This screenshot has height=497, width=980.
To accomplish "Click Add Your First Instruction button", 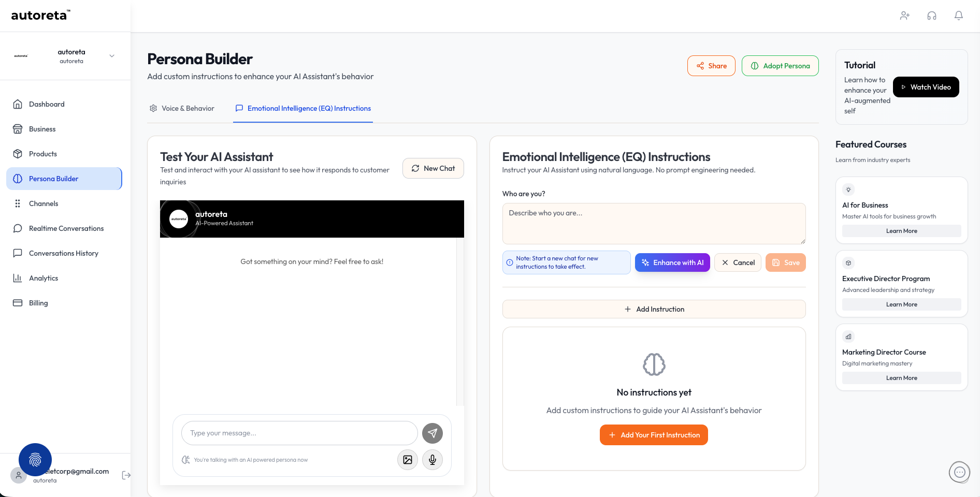I will coord(654,435).
